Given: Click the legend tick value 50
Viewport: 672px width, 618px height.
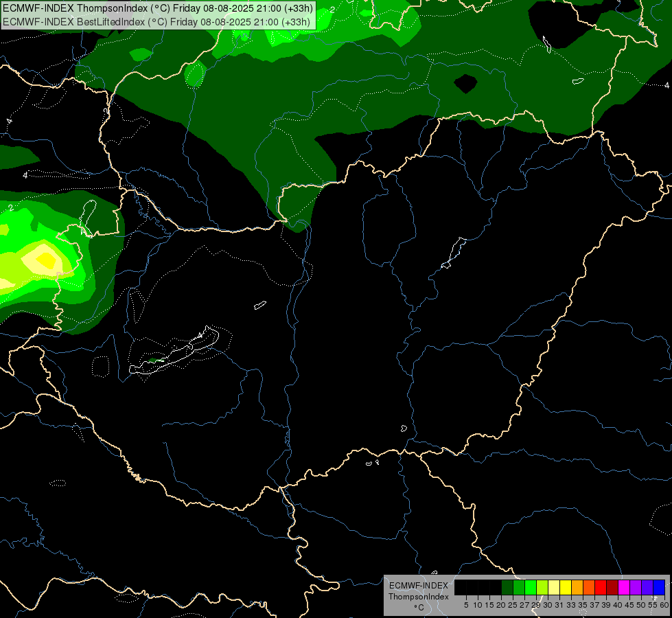Looking at the screenshot, I should pyautogui.click(x=642, y=605).
